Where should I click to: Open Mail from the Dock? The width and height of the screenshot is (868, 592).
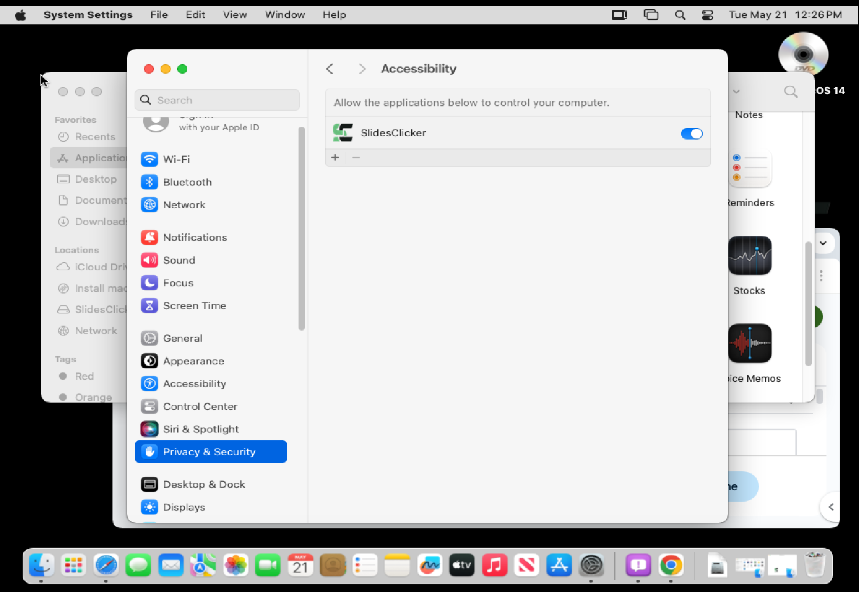click(x=171, y=565)
